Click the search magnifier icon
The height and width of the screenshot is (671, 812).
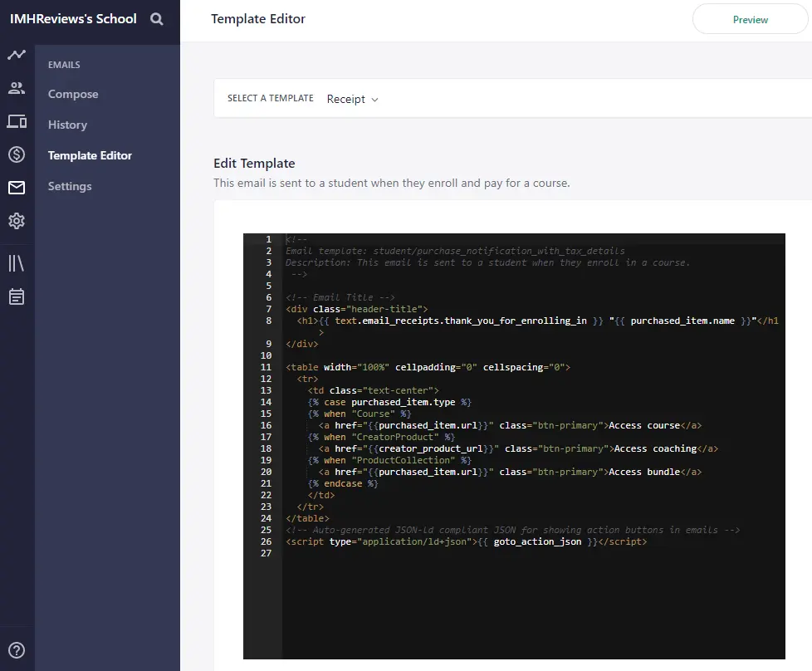[x=157, y=19]
